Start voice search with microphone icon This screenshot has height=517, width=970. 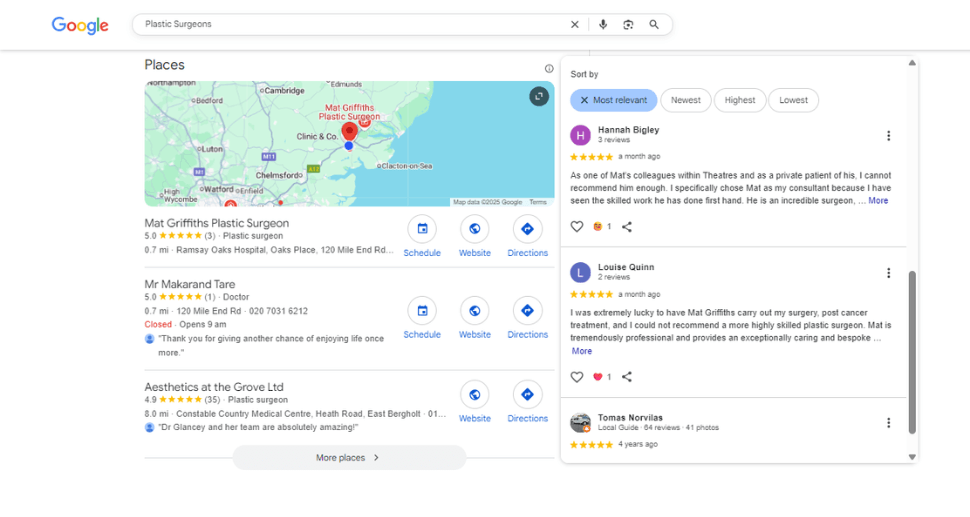coord(603,25)
